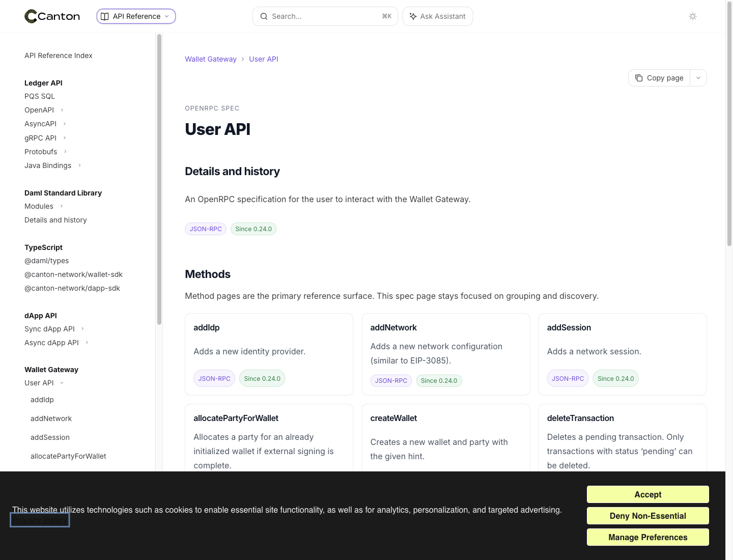Click the User API breadcrumb
The width and height of the screenshot is (733, 560).
[x=264, y=59]
